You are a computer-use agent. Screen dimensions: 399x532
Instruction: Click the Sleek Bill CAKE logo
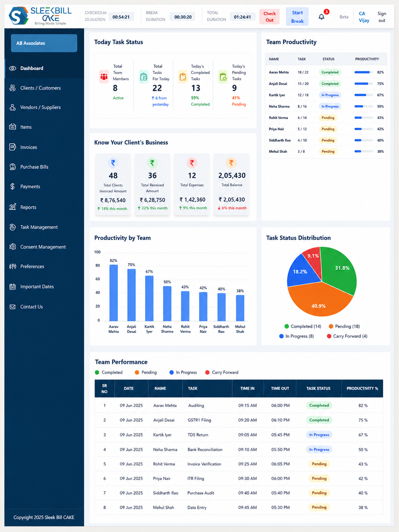click(40, 16)
